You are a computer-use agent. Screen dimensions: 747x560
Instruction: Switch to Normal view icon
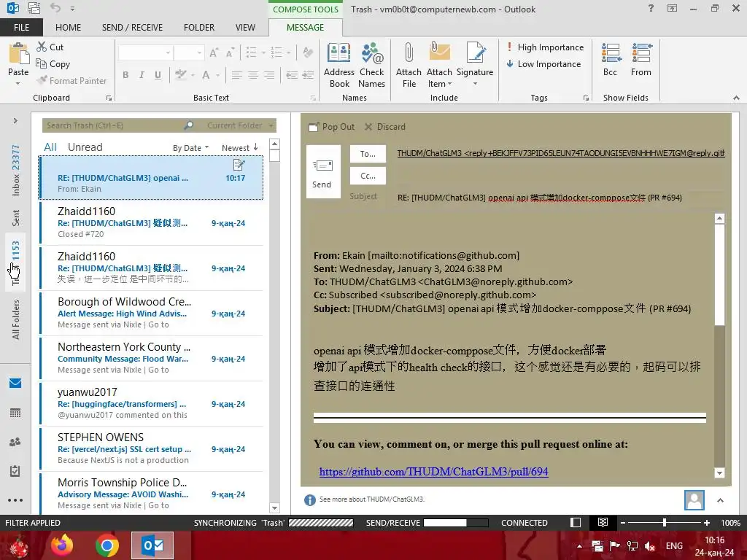[576, 522]
